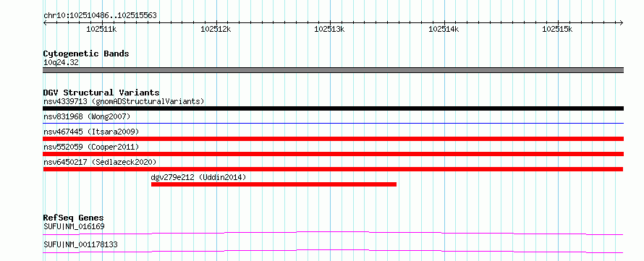644x261 pixels.
Task: Click the red nsv552059 variant bar
Action: coord(333,154)
